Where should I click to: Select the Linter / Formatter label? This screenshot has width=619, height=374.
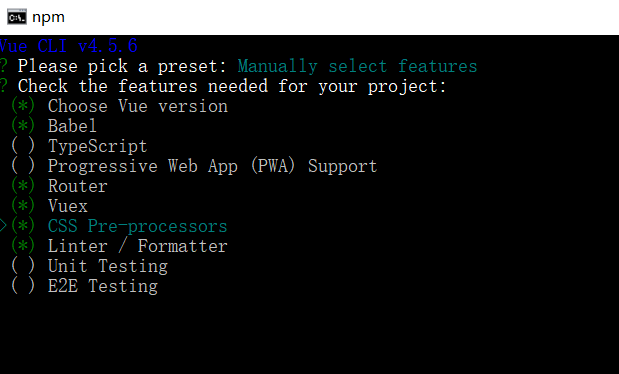pyautogui.click(x=137, y=246)
